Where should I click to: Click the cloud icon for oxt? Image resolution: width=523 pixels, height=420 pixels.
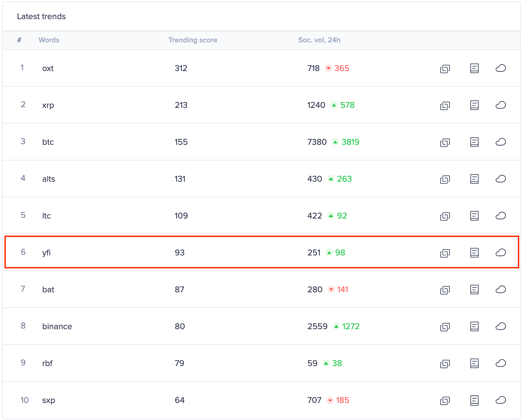500,68
